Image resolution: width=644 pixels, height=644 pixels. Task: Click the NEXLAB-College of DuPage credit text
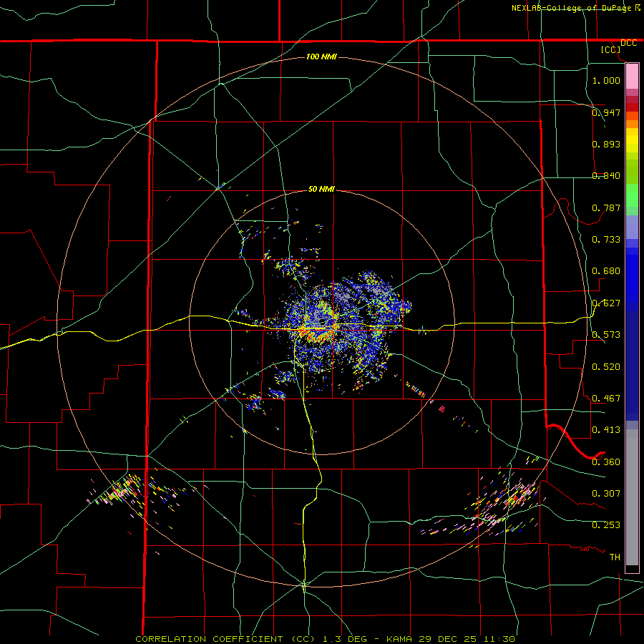(x=572, y=8)
